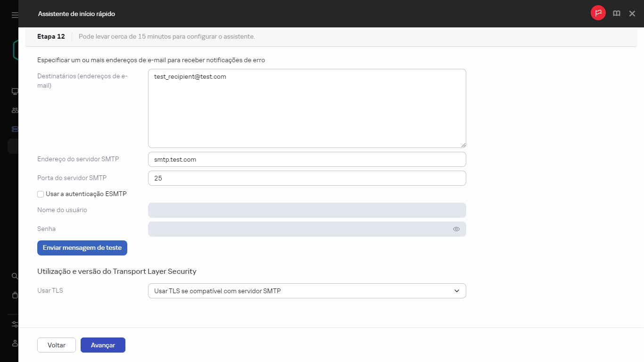Open the hamburger menu in sidebar
The image size is (644, 362).
pyautogui.click(x=15, y=15)
